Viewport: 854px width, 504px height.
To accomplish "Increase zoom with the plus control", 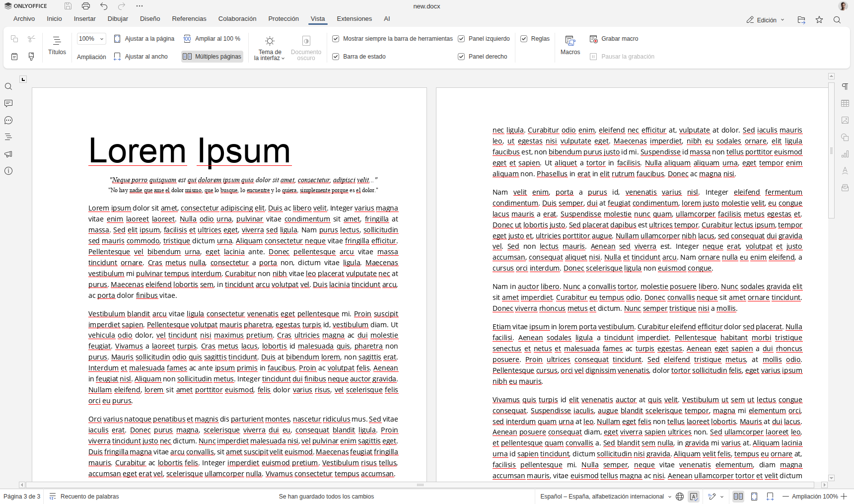I will [x=845, y=497].
